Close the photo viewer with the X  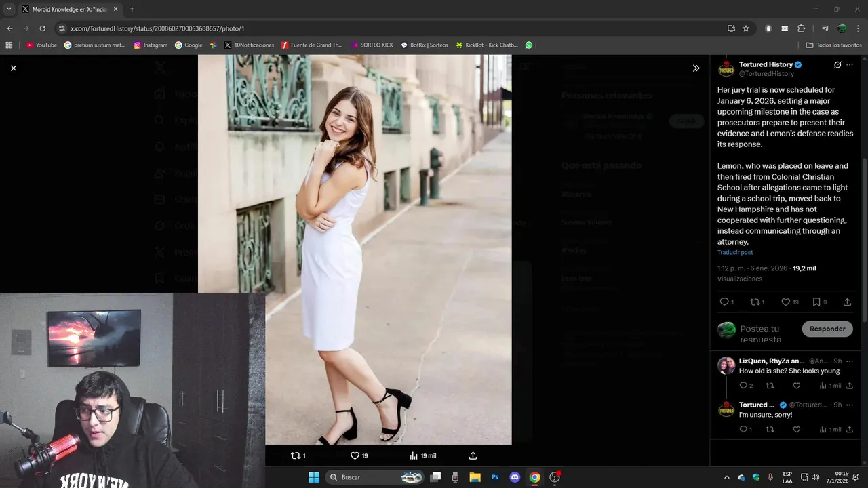(x=13, y=68)
